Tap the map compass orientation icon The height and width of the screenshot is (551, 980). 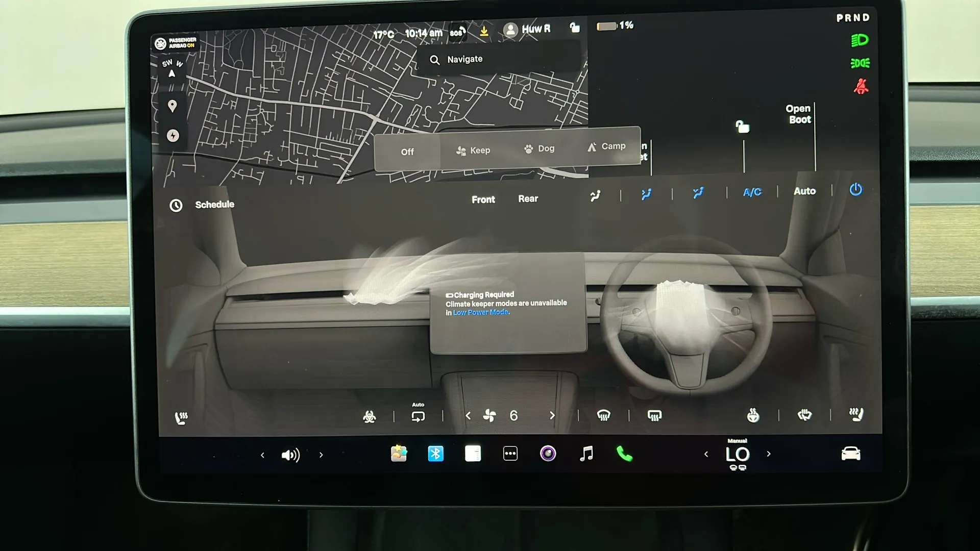(172, 68)
